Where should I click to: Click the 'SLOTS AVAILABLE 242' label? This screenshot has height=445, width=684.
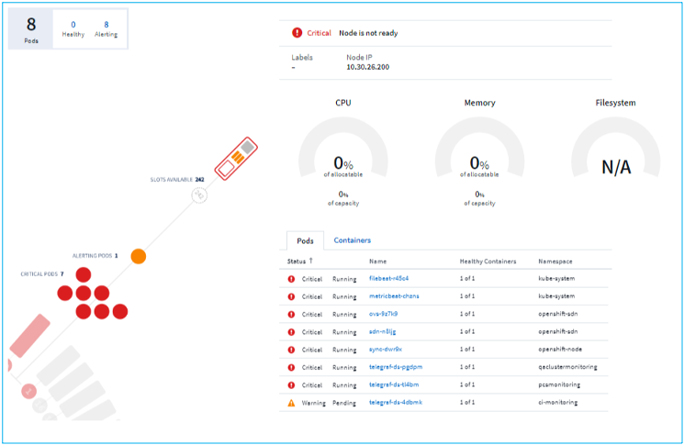click(177, 180)
